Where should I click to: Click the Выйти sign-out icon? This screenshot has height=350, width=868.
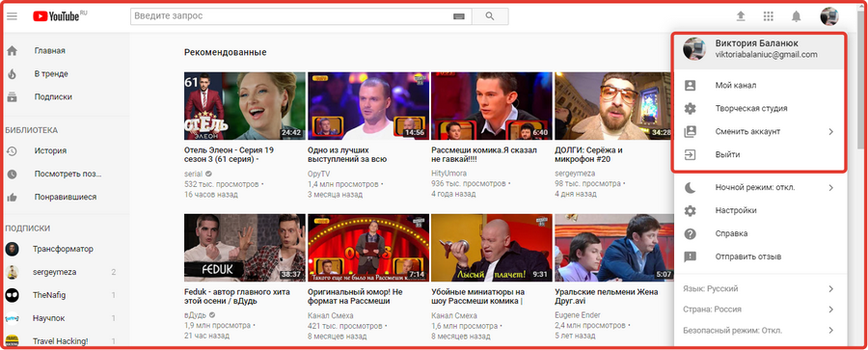coord(690,154)
